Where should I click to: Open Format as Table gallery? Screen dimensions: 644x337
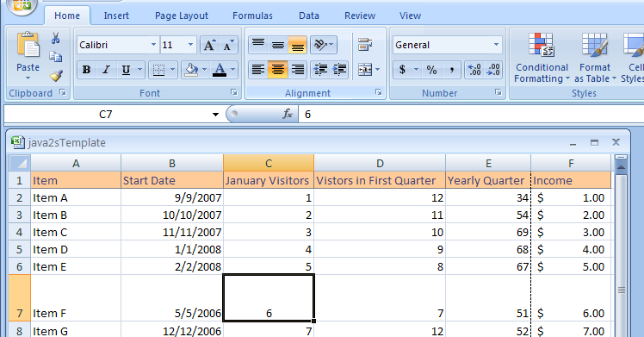(595, 58)
